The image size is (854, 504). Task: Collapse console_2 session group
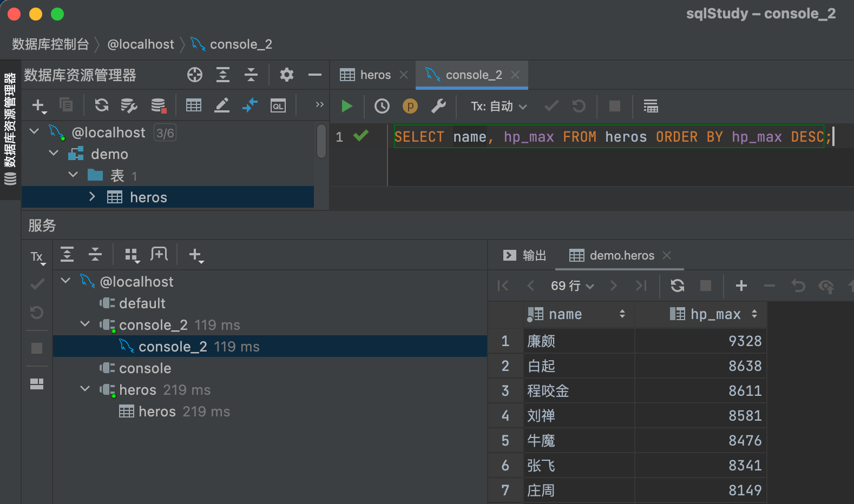coord(85,324)
